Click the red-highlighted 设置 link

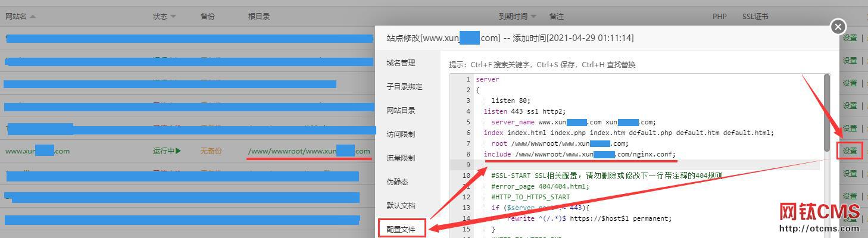[850, 151]
